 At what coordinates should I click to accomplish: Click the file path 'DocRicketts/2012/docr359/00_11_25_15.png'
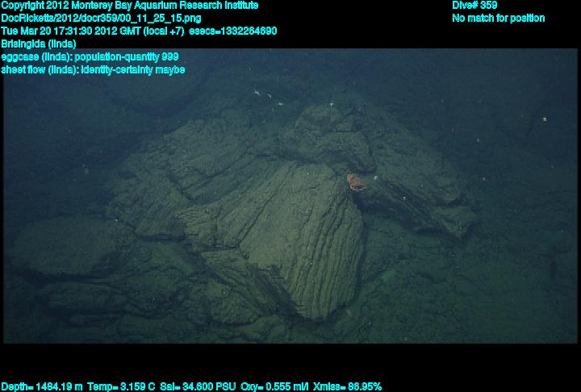tap(101, 19)
